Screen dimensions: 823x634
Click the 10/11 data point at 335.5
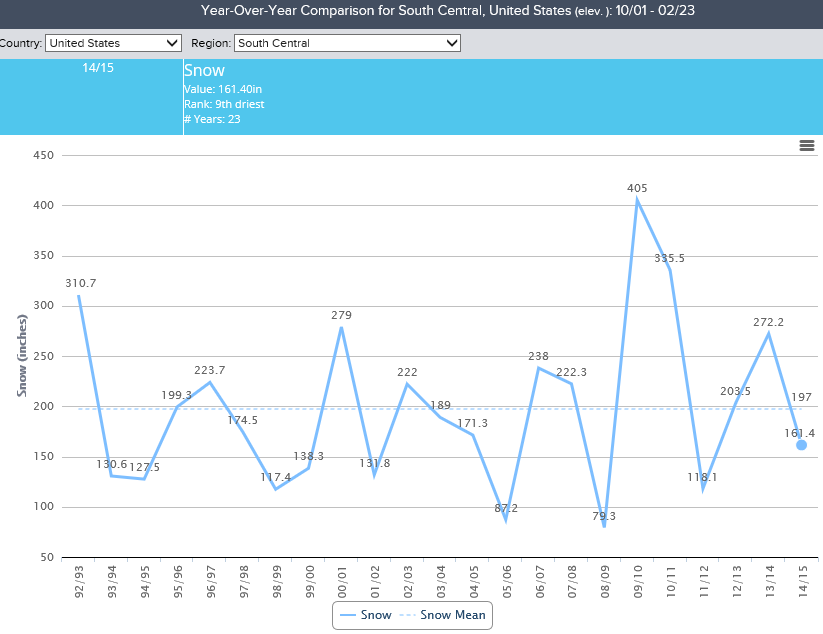[x=670, y=270]
